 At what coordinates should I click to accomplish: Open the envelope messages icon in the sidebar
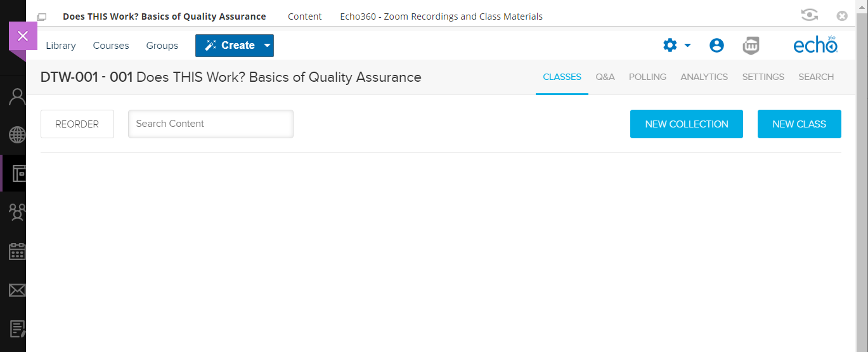click(16, 290)
